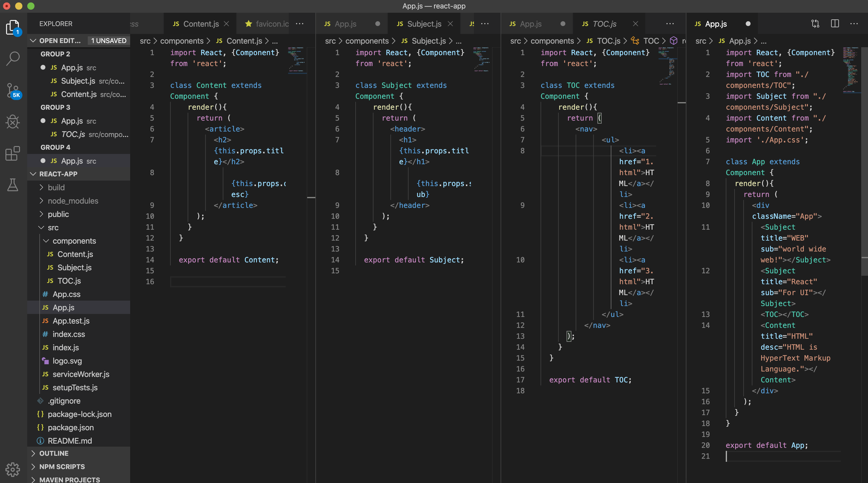Click the Split Editor Right icon
The height and width of the screenshot is (483, 868).
(x=835, y=24)
